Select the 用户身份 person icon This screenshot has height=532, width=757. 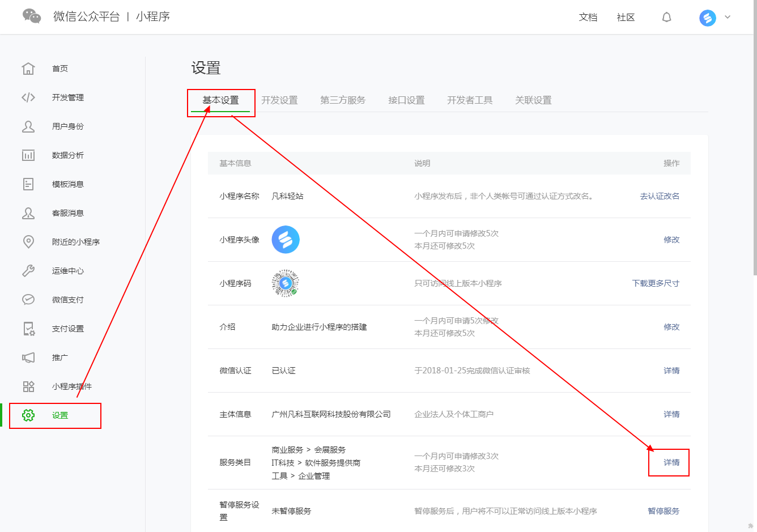point(28,126)
